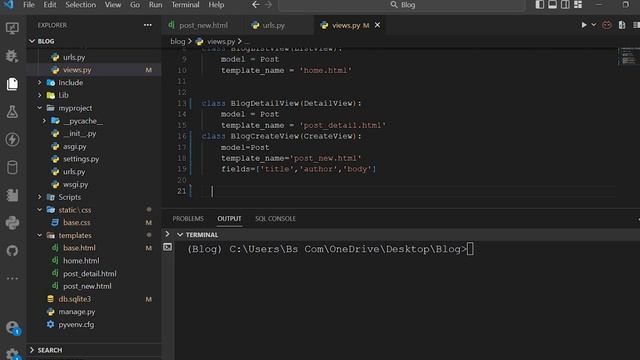This screenshot has height=360, width=640.
Task: Open wsgi.py file
Action: (75, 184)
